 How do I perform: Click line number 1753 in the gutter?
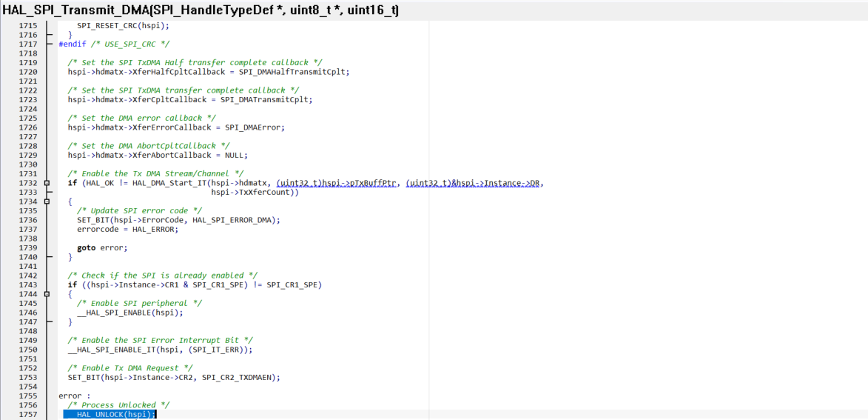tap(29, 378)
